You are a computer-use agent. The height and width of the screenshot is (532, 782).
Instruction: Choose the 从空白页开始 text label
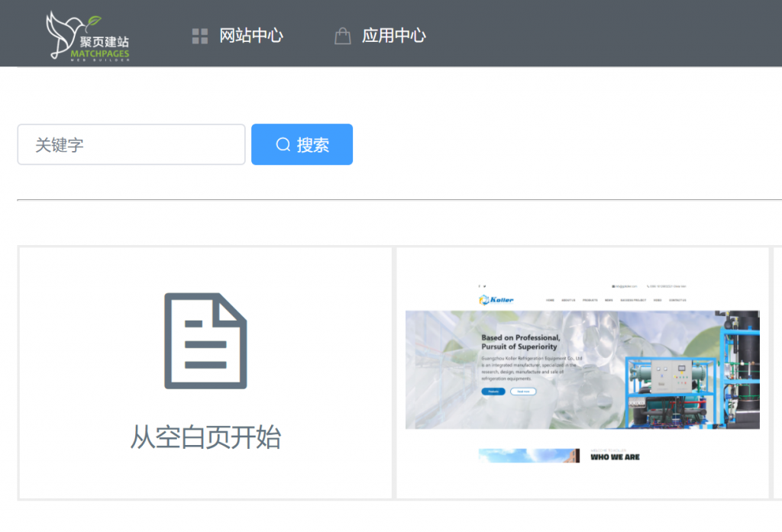click(205, 437)
